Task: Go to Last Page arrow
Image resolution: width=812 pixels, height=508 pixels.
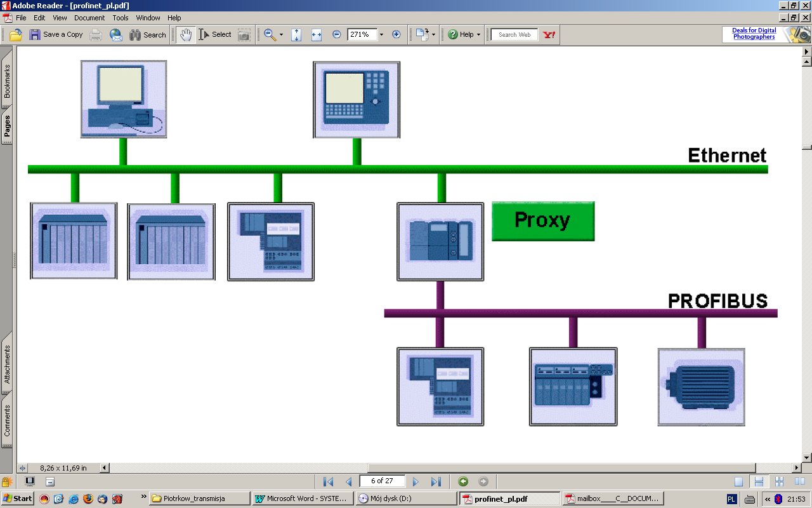Action: tap(436, 481)
